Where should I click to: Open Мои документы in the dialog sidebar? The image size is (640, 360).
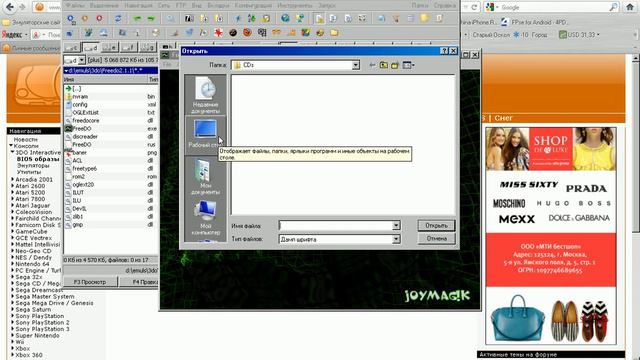(205, 176)
